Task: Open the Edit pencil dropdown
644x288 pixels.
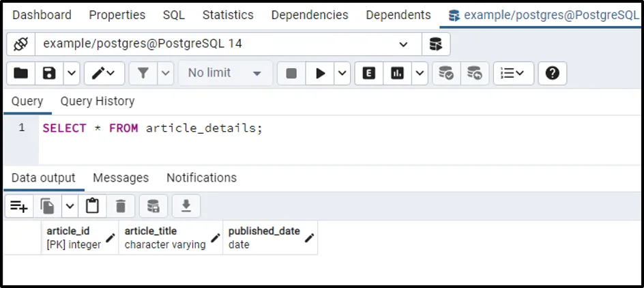Action: click(x=104, y=73)
